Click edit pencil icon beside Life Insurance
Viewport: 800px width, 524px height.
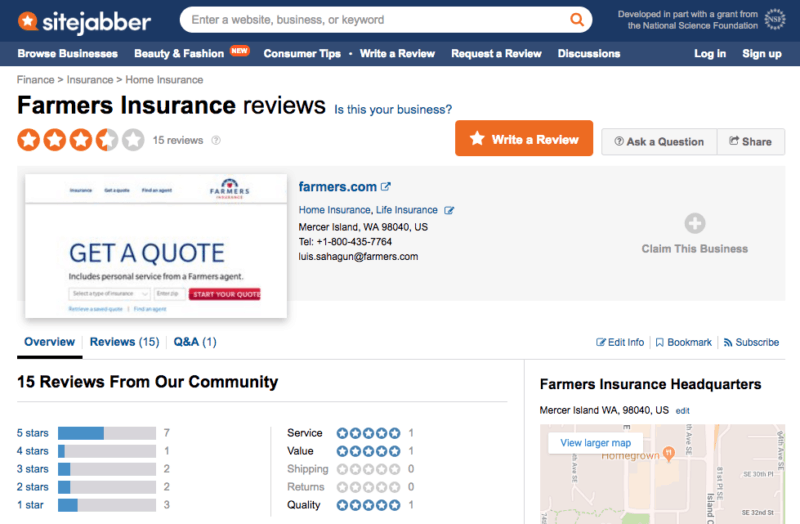(x=449, y=211)
